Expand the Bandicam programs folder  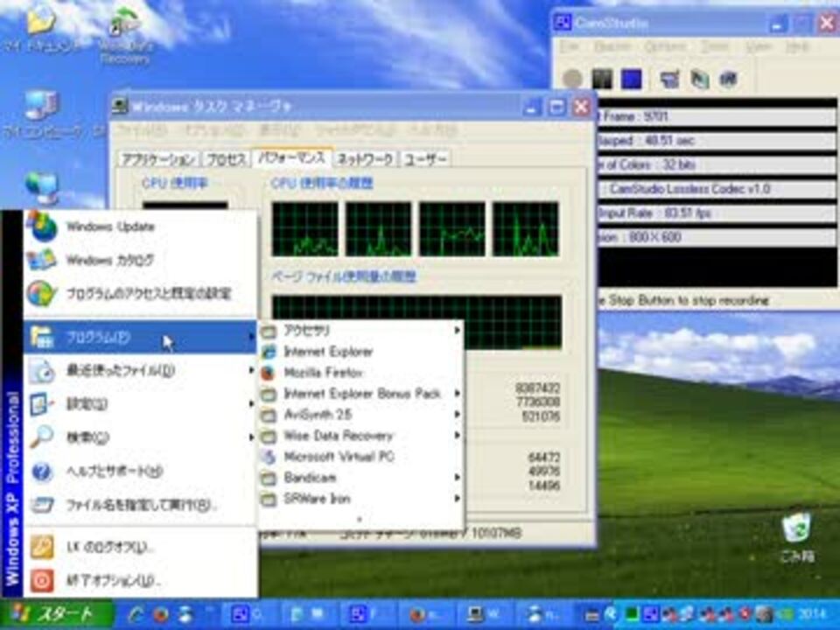pos(360,478)
